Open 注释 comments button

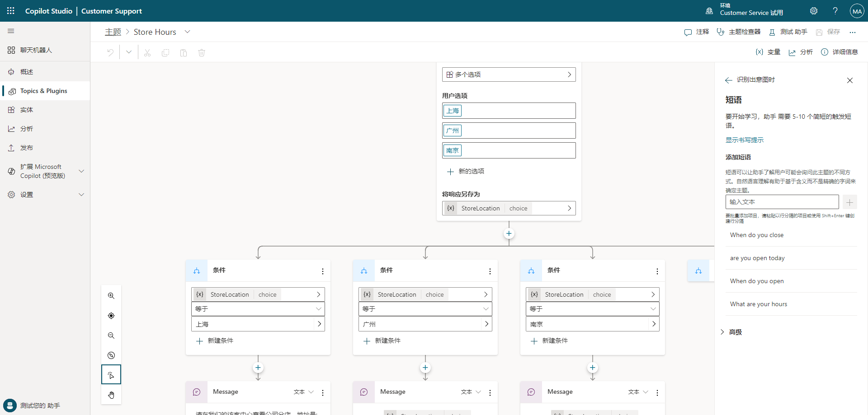[x=697, y=32]
